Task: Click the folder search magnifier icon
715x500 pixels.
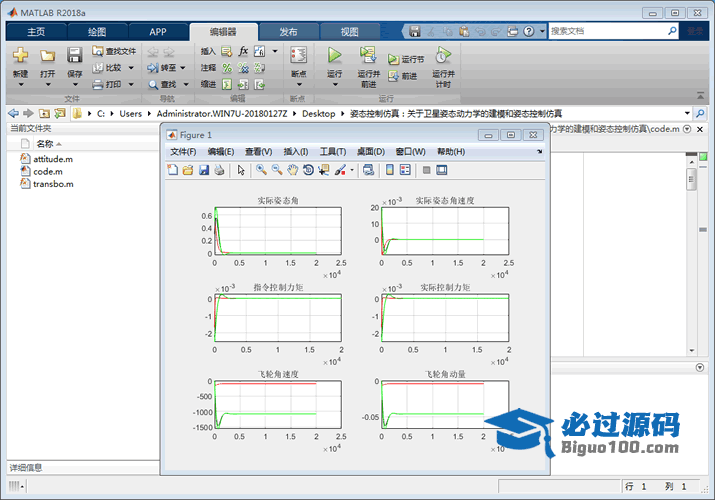Action: 700,113
